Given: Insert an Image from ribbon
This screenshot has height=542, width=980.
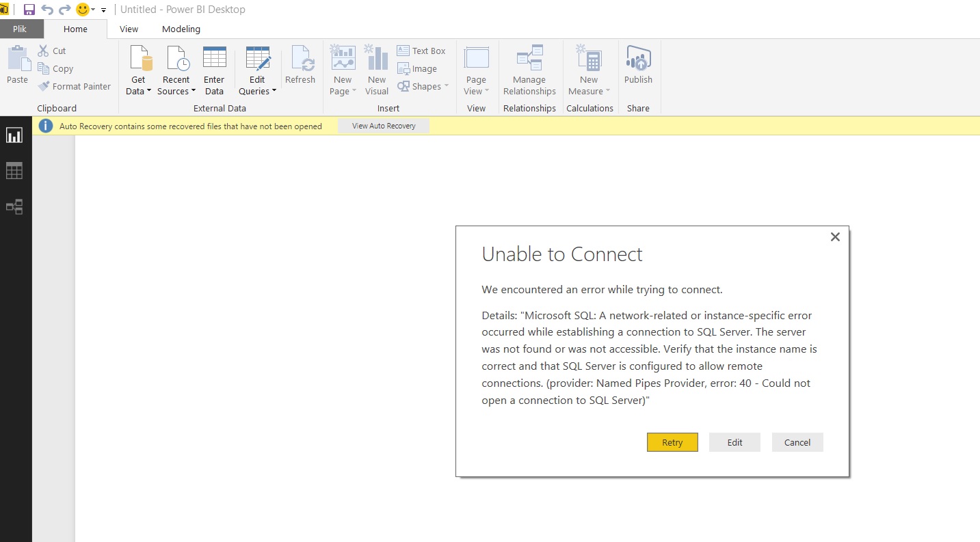Looking at the screenshot, I should coord(417,68).
